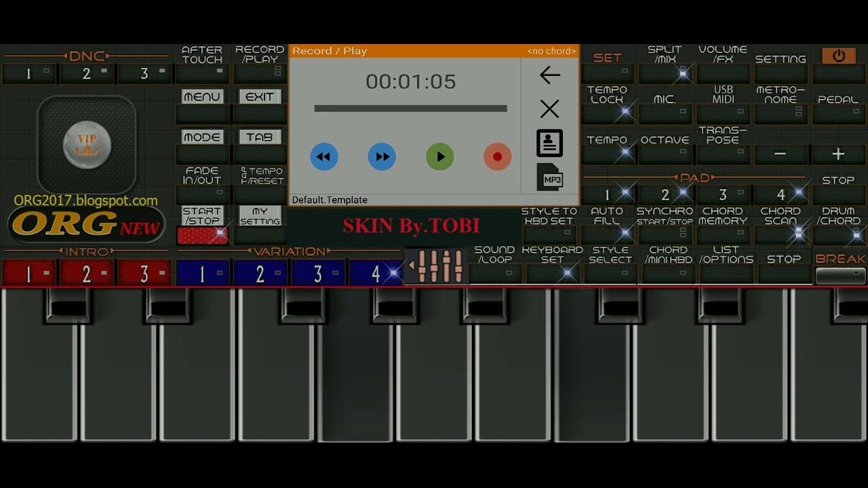
Task: Toggle CHORD SCAN
Action: click(x=781, y=235)
